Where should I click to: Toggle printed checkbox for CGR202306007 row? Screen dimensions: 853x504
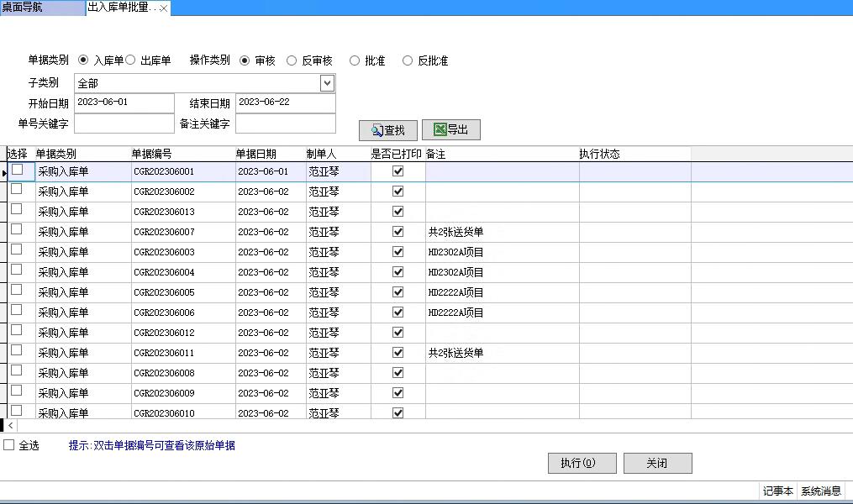pyautogui.click(x=398, y=232)
